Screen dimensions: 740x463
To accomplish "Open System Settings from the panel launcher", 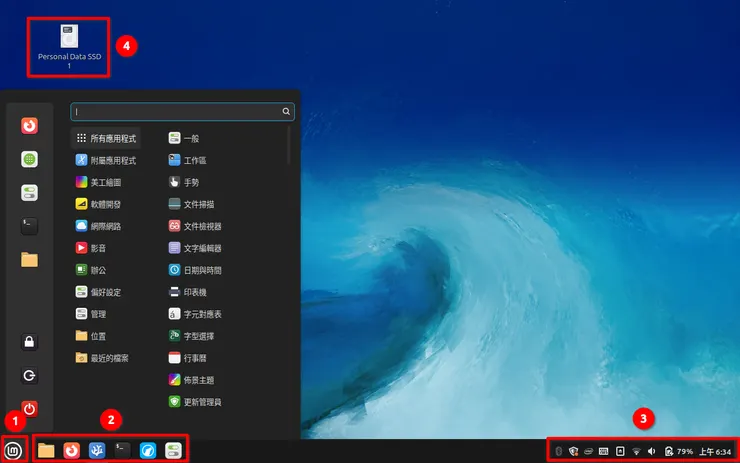I will 173,451.
